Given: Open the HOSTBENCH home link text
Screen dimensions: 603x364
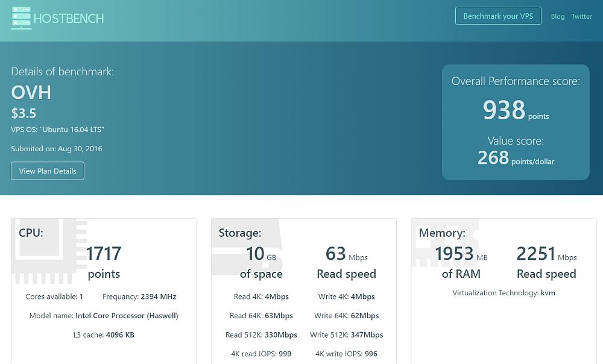Looking at the screenshot, I should [69, 19].
